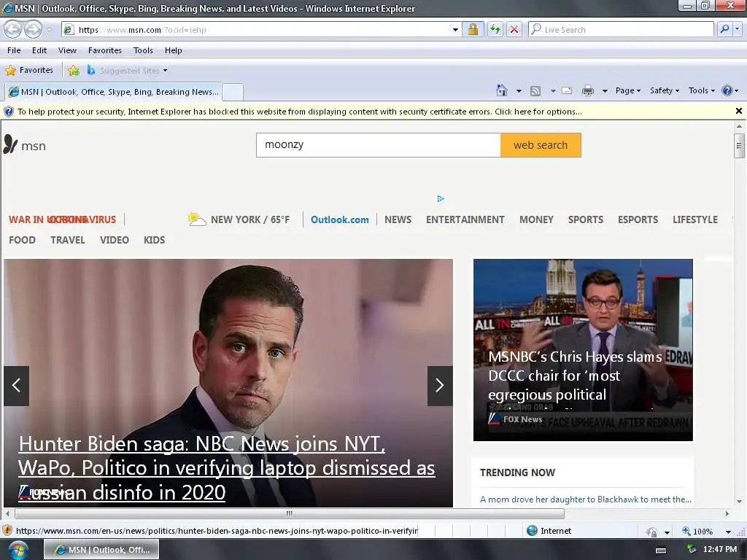This screenshot has height=560, width=747.
Task: Open the TRAVEL navigation link
Action: click(x=68, y=240)
